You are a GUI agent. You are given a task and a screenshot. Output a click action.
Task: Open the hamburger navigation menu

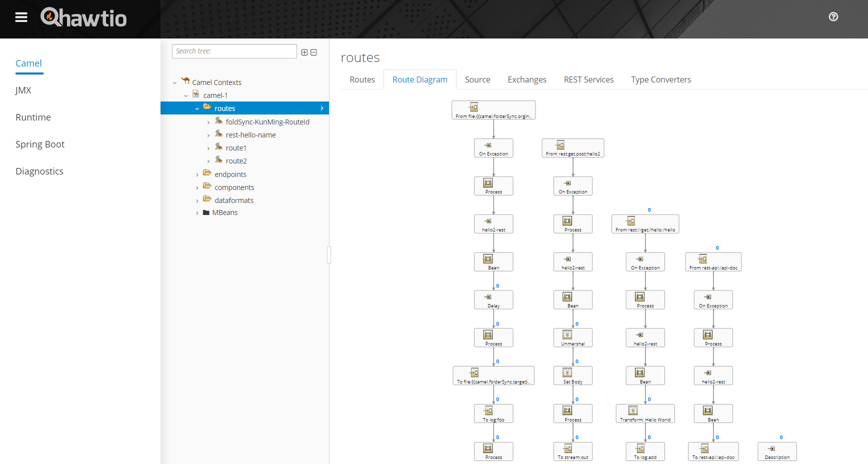(x=21, y=16)
